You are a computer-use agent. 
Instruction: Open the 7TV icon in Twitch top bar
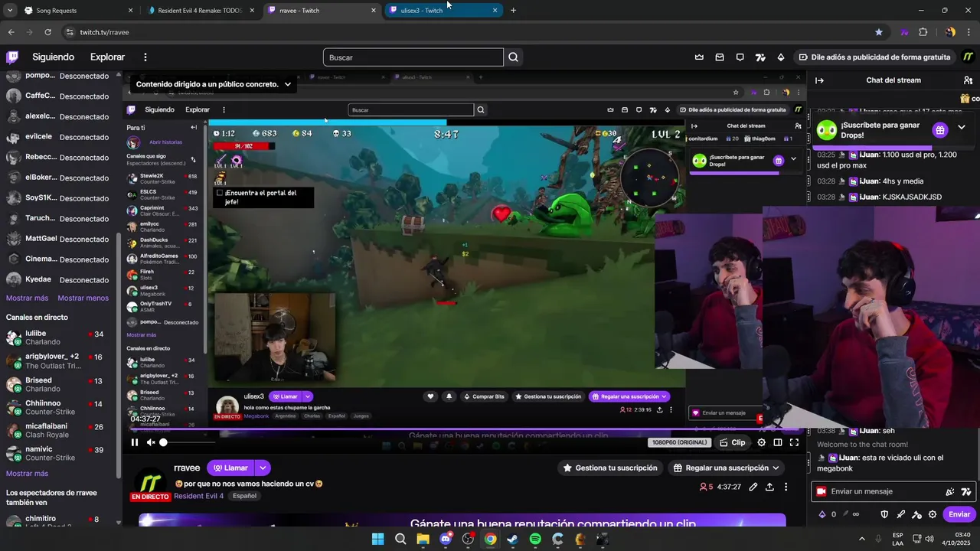tap(760, 57)
